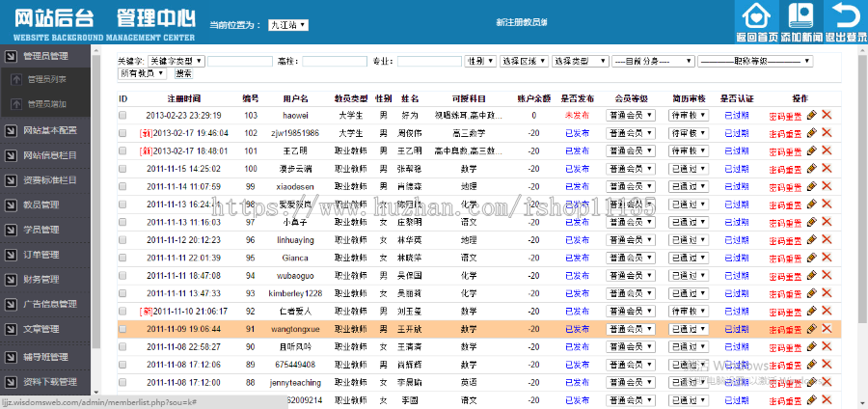Edit the xiaodesen row
The image size is (868, 409).
[x=811, y=186]
